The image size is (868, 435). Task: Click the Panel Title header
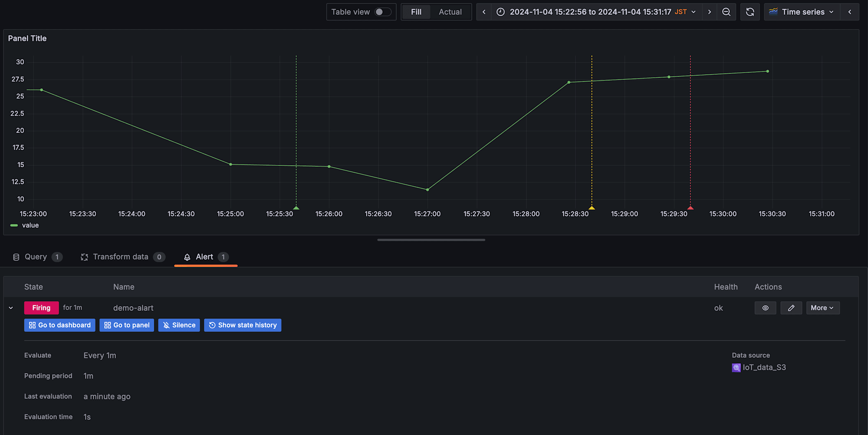tap(27, 38)
